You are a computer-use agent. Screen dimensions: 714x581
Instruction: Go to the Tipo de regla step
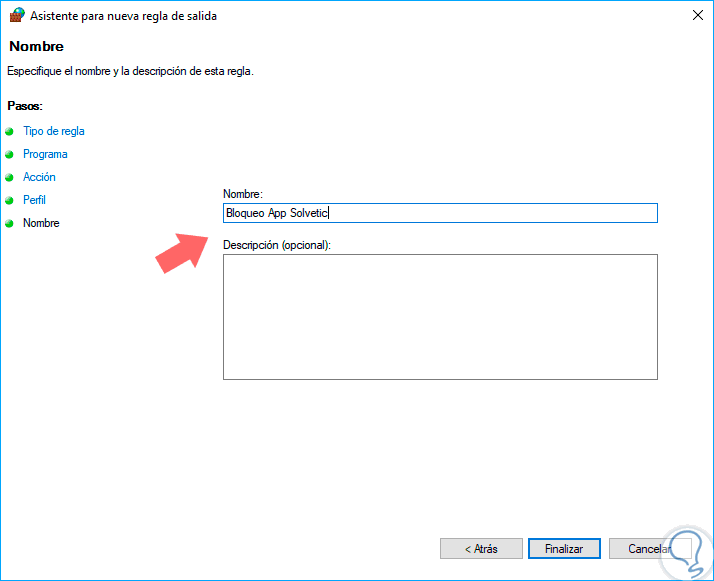coord(54,131)
